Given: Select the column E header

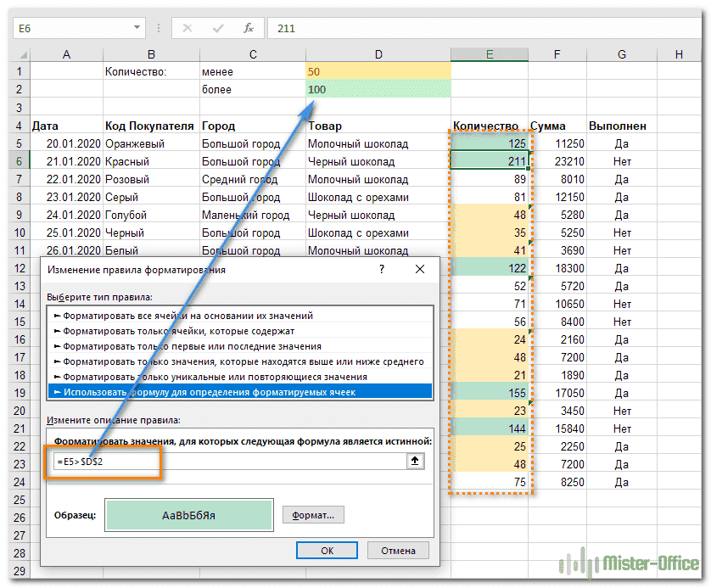Looking at the screenshot, I should (x=490, y=54).
